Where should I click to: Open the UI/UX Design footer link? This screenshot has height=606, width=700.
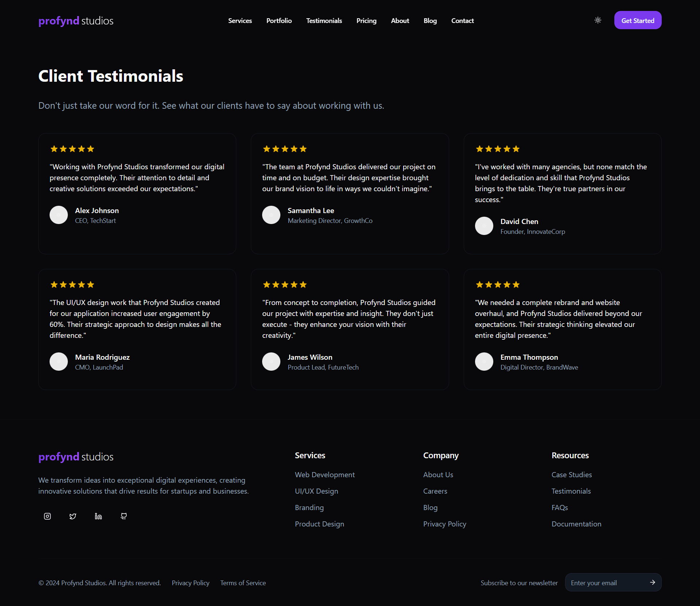tap(316, 491)
